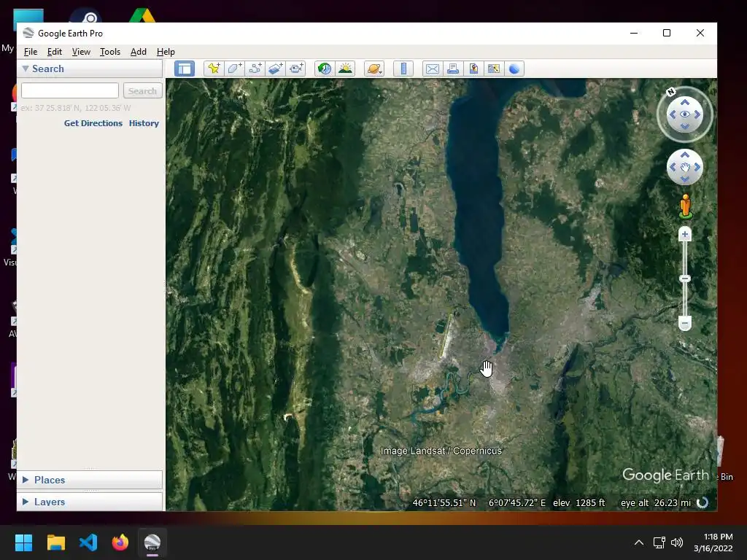Look right with the eye joystick arrow
Screen dimensions: 747x560
click(697, 114)
